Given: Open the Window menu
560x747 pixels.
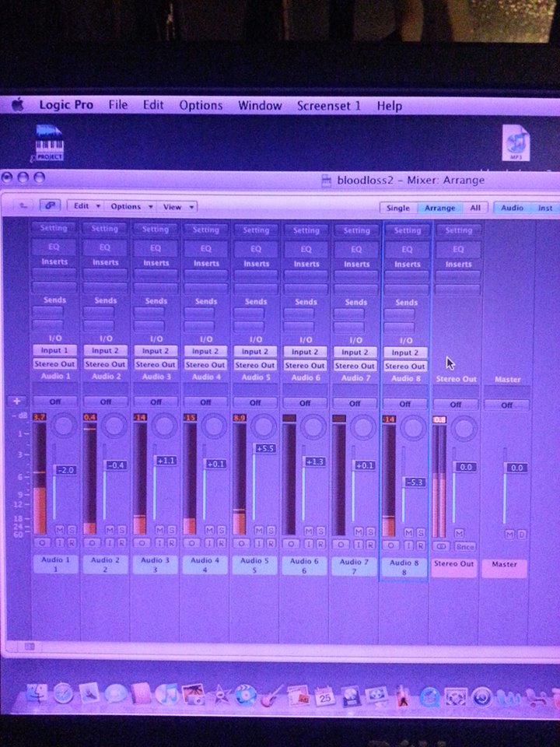Looking at the screenshot, I should [x=260, y=105].
